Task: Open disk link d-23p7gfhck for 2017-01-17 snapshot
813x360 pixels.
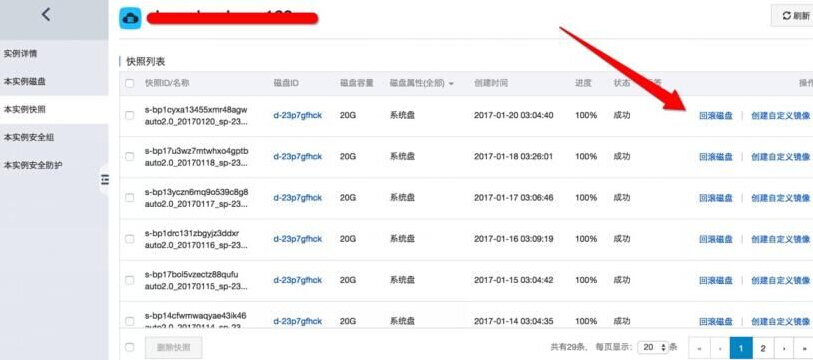Action: [298, 198]
